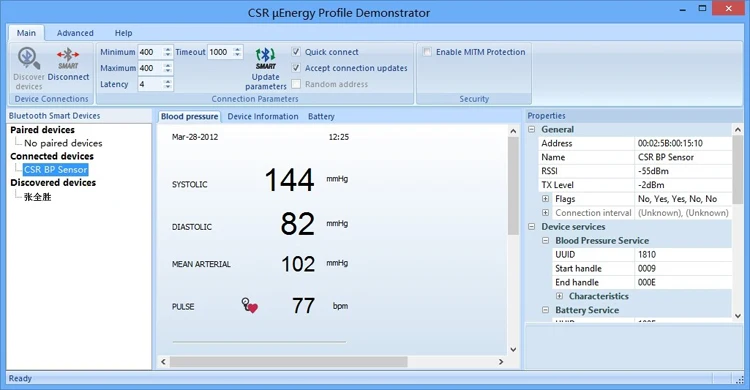Click the mean arterial reading 102

[x=298, y=264]
